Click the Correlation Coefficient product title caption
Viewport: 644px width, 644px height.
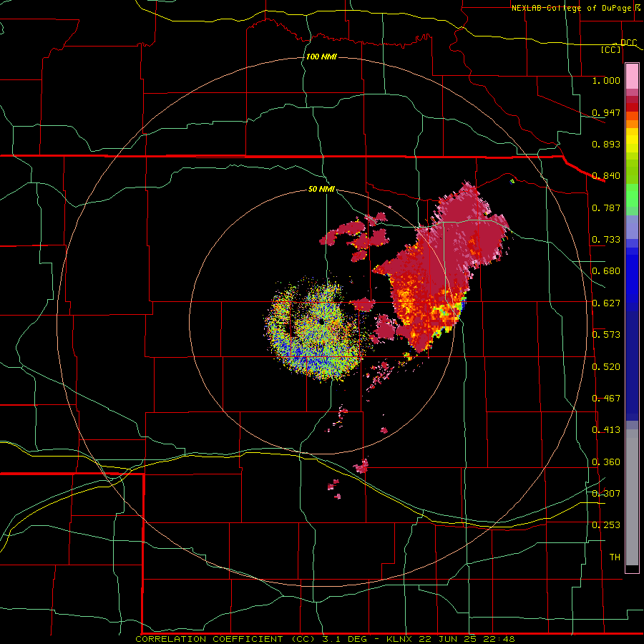[x=325, y=639]
